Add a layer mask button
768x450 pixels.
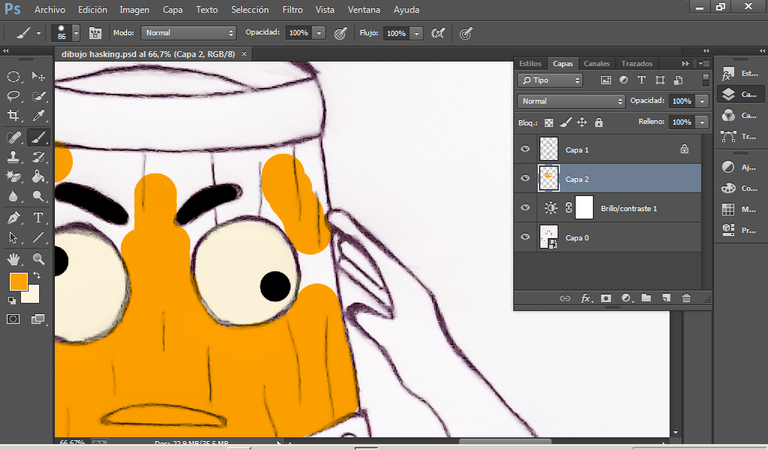point(606,298)
